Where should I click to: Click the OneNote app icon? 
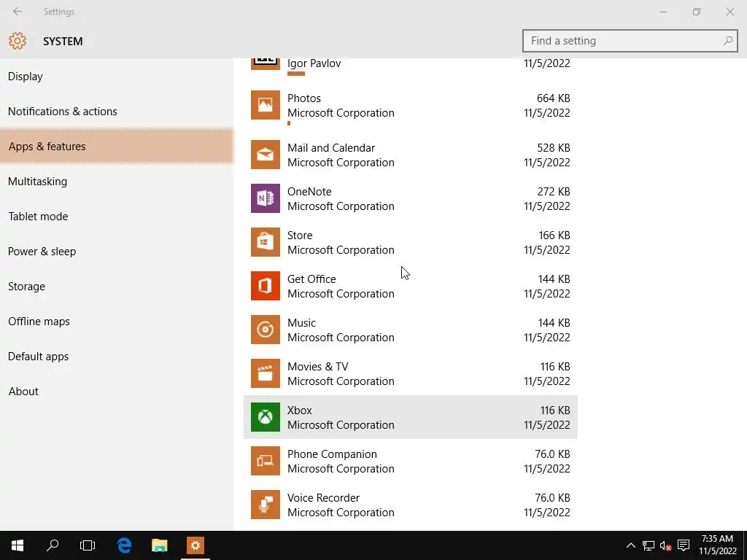[x=266, y=198]
